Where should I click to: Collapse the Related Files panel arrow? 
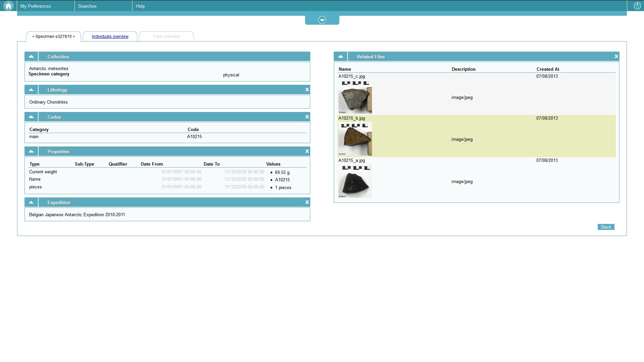click(340, 56)
